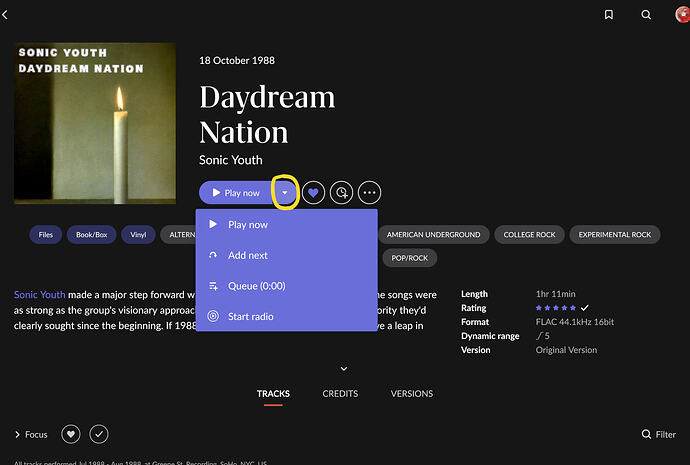Go back using the top-left arrow

pyautogui.click(x=5, y=15)
